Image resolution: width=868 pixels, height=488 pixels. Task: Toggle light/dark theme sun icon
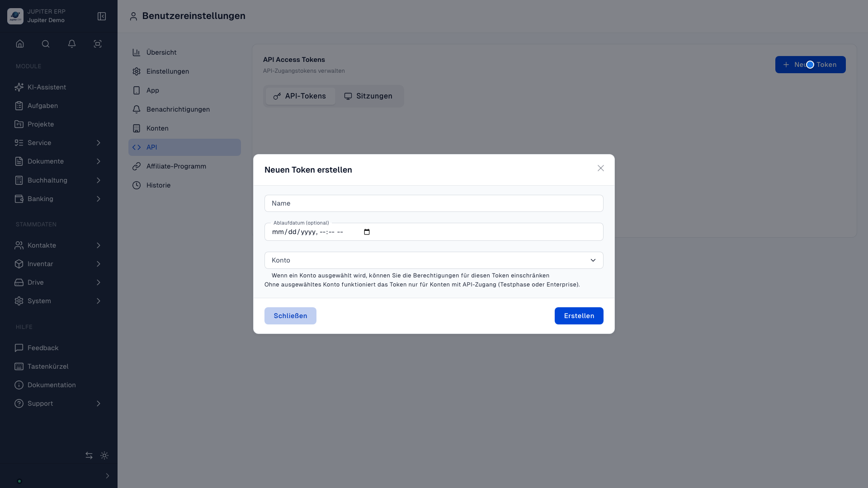[104, 455]
